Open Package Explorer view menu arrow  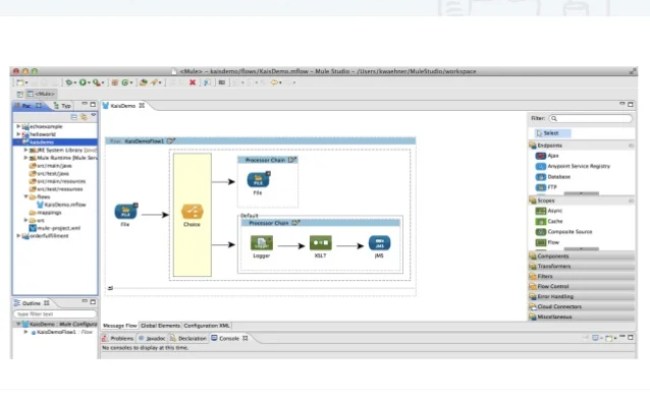coord(94,116)
